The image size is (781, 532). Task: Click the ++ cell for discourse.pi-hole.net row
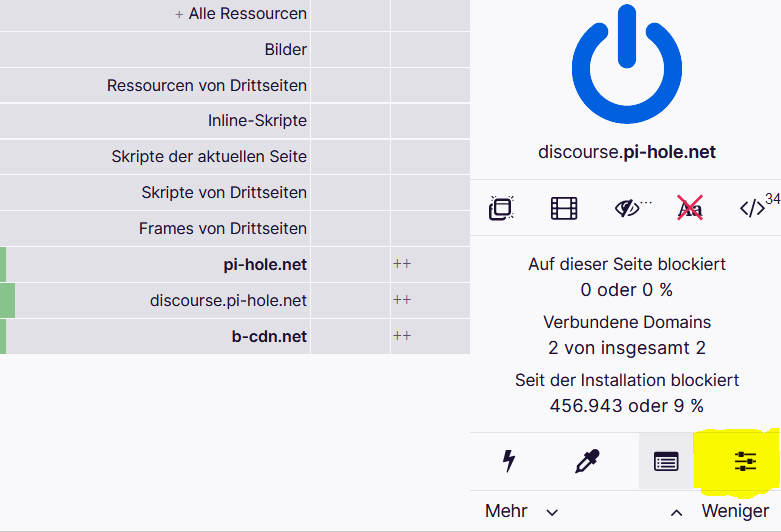[430, 300]
